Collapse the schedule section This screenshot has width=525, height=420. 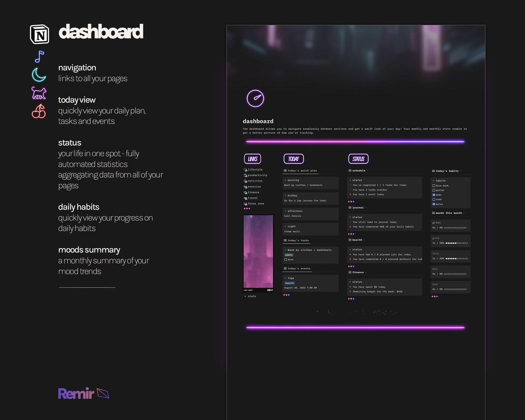pos(367,170)
